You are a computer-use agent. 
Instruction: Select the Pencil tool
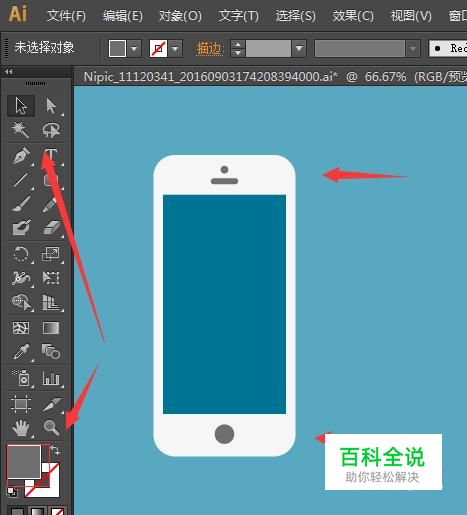click(x=51, y=204)
